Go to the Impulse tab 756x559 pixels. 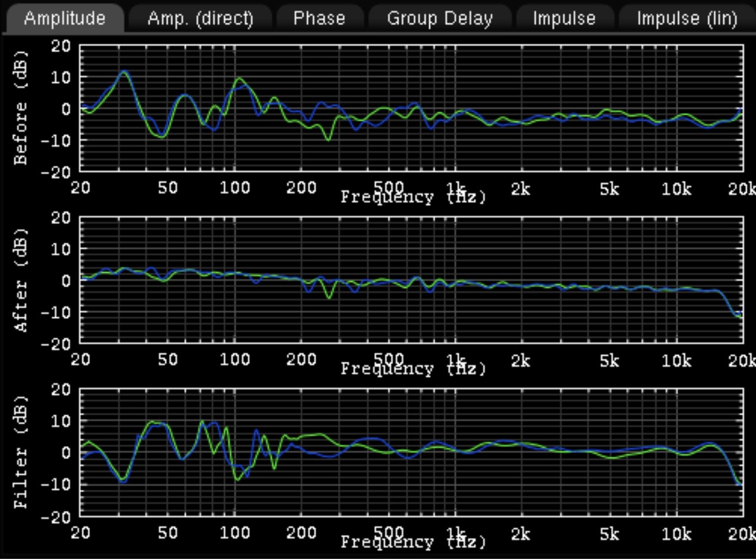[564, 19]
